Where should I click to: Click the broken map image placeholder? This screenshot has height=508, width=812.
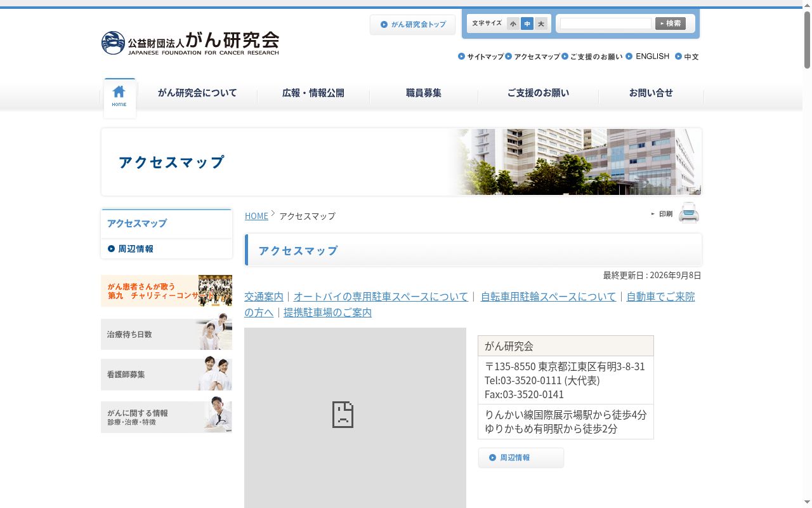(x=355, y=417)
